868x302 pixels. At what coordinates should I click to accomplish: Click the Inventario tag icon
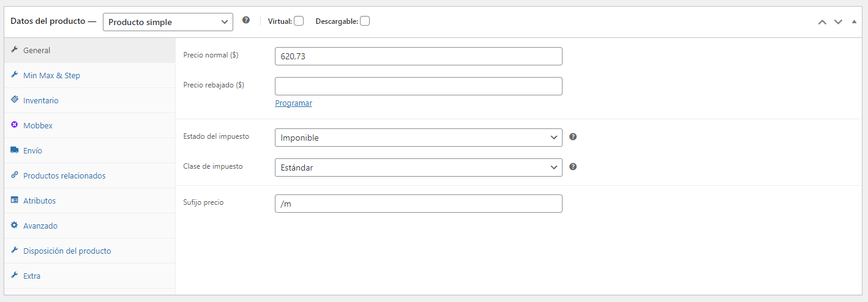click(14, 100)
